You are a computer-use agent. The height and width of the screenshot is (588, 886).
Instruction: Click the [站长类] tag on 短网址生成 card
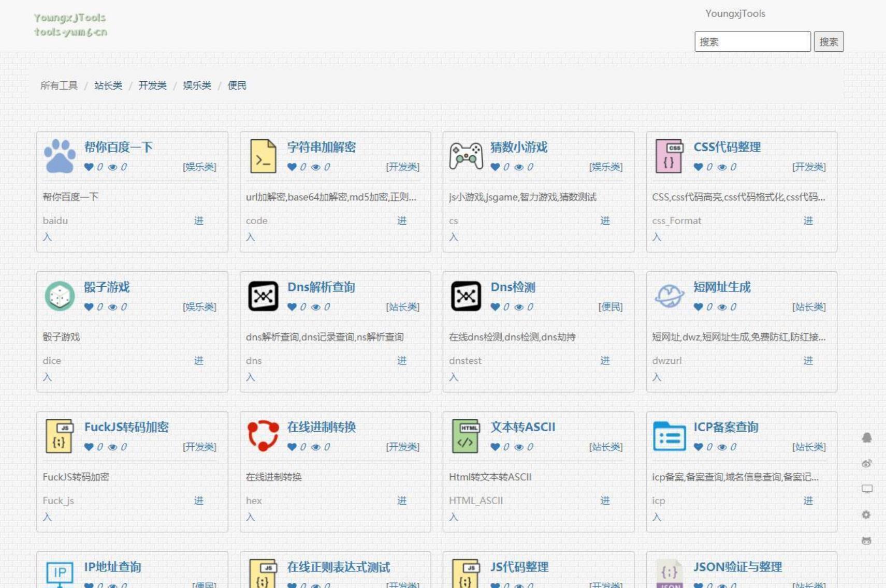(809, 307)
